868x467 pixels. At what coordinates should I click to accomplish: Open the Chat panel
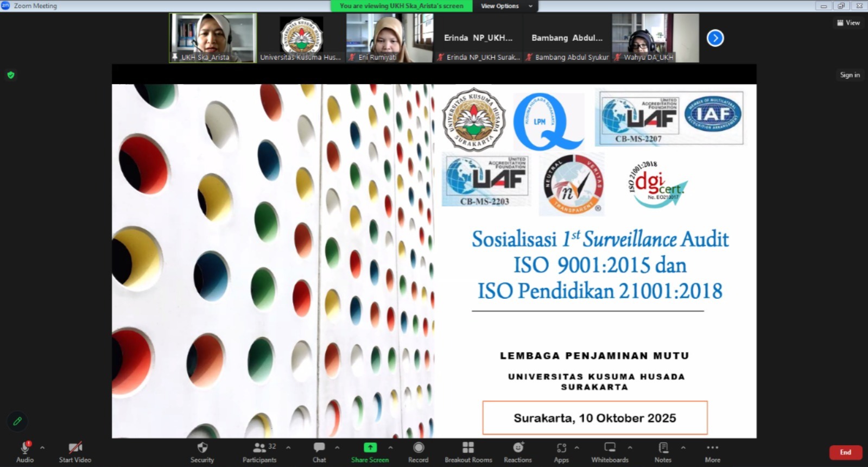319,452
